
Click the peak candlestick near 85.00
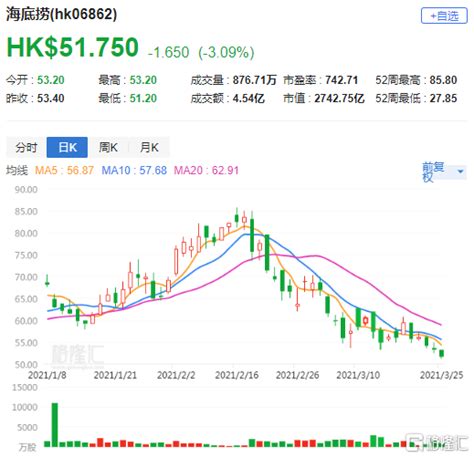click(x=237, y=218)
